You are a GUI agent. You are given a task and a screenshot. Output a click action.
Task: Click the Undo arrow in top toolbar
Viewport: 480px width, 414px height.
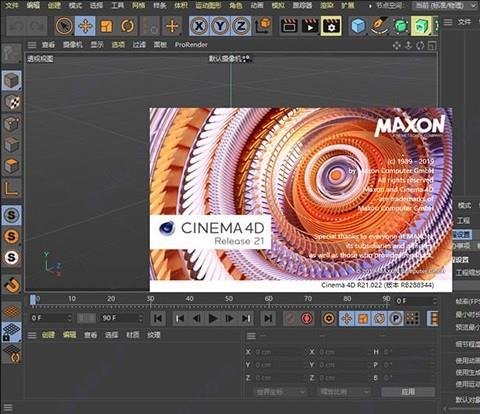tap(15, 26)
